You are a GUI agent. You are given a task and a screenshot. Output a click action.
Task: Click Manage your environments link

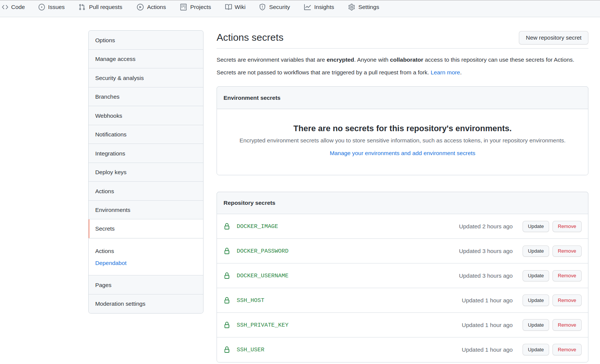(x=402, y=153)
